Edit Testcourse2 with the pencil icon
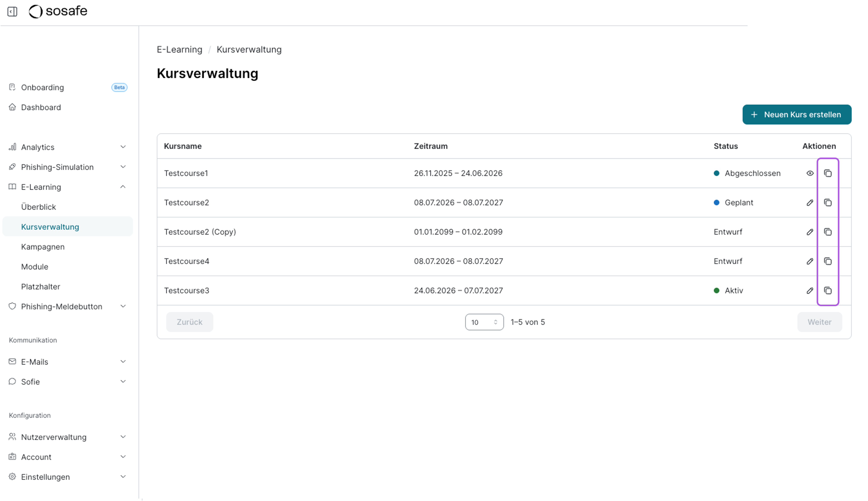This screenshot has width=868, height=501. coord(810,203)
